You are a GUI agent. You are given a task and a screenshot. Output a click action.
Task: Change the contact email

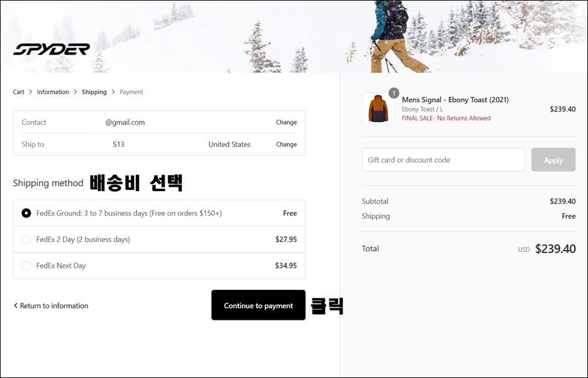click(286, 123)
